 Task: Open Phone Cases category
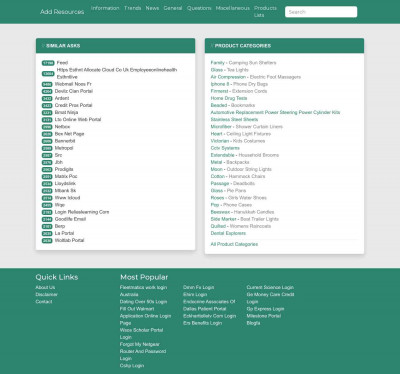(x=237, y=205)
